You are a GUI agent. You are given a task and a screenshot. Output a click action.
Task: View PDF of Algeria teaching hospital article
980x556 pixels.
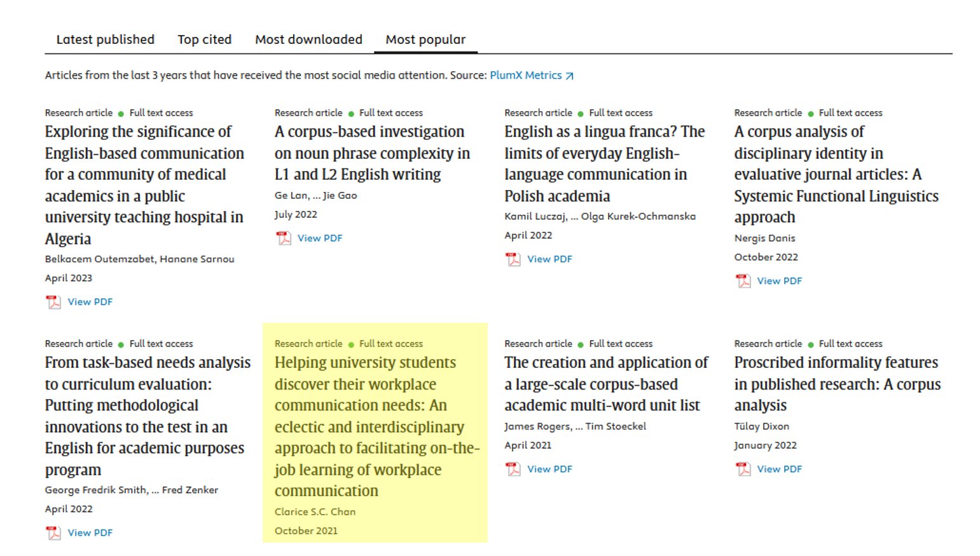(90, 302)
